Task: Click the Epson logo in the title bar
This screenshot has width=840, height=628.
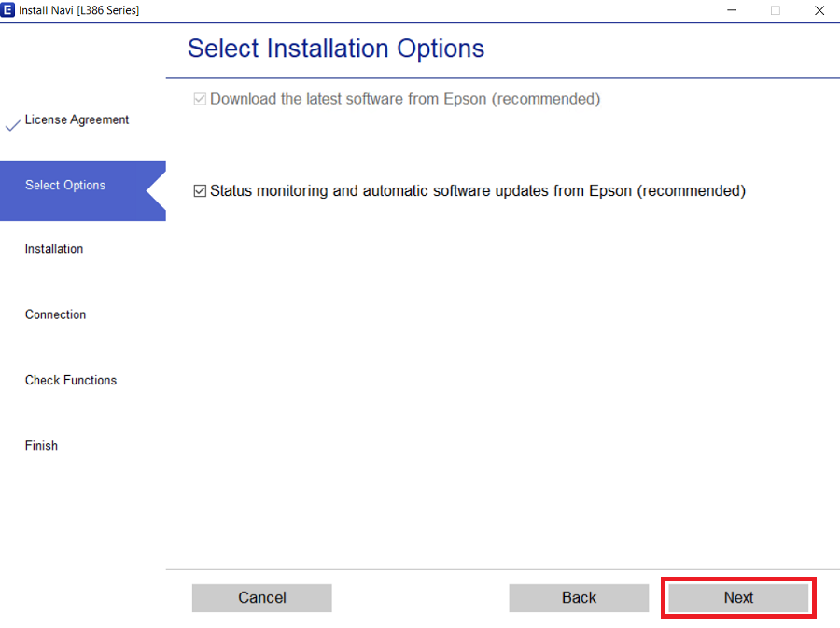Action: [x=12, y=10]
